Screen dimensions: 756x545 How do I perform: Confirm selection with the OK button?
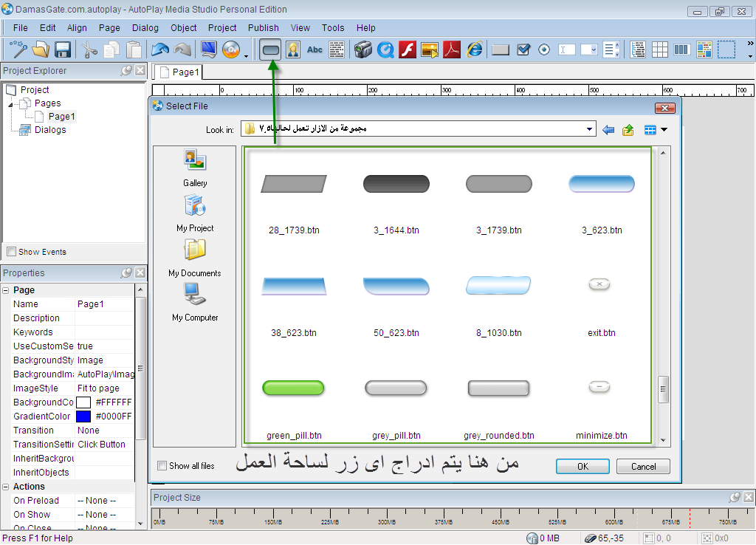[583, 467]
